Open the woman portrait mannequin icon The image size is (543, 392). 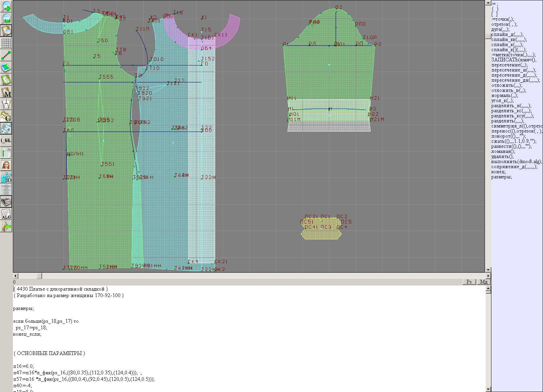(6, 165)
